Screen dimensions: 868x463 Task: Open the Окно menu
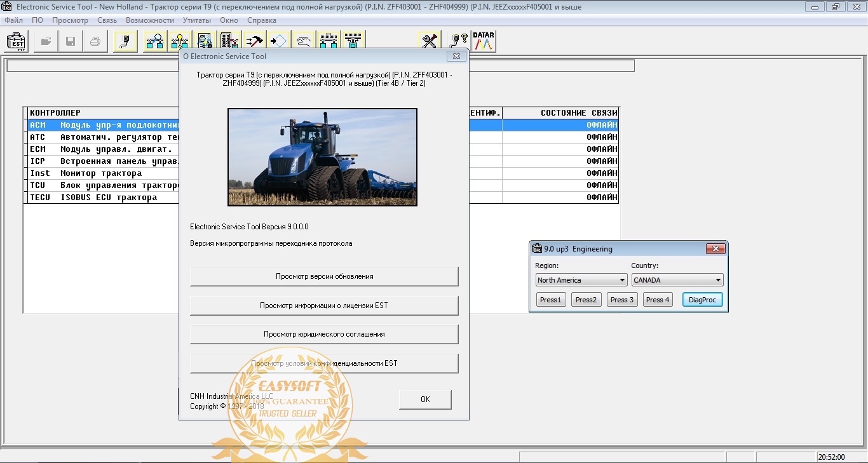[229, 20]
